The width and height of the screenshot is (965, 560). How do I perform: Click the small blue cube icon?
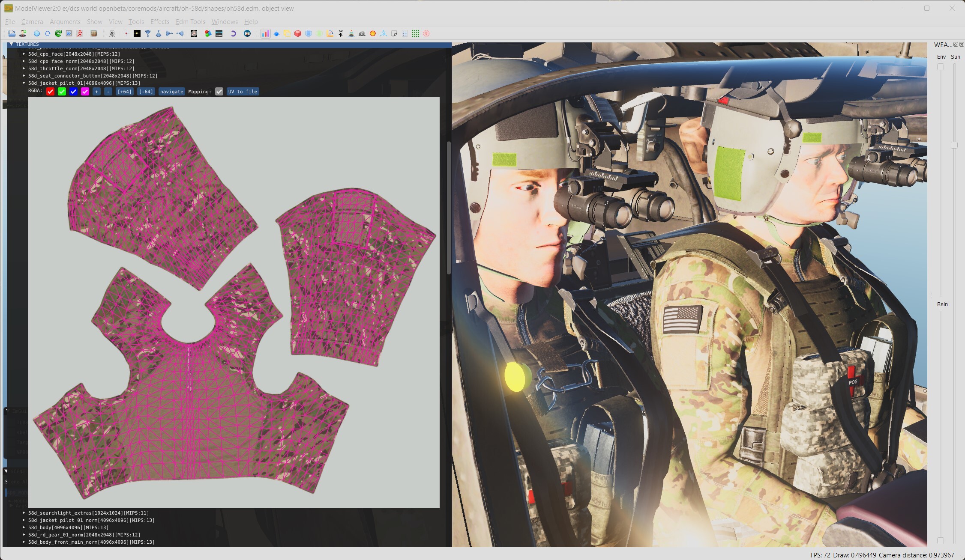pos(276,33)
